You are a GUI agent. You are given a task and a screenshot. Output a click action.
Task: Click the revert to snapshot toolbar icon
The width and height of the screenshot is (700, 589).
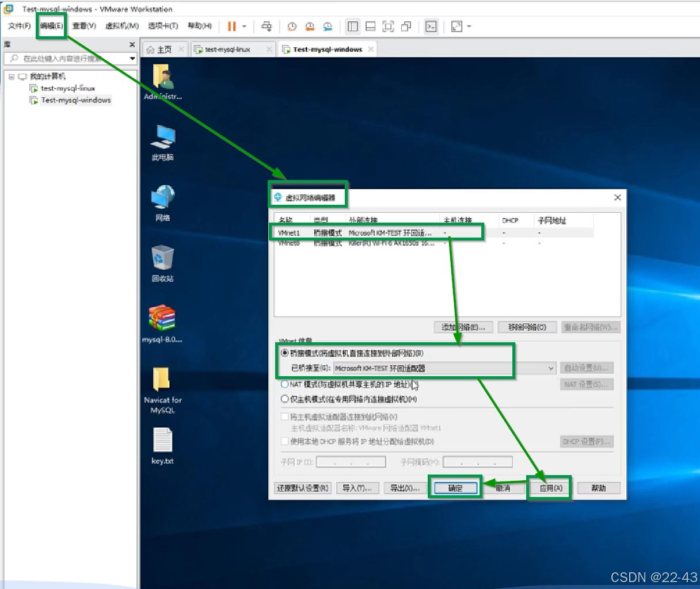pyautogui.click(x=310, y=26)
